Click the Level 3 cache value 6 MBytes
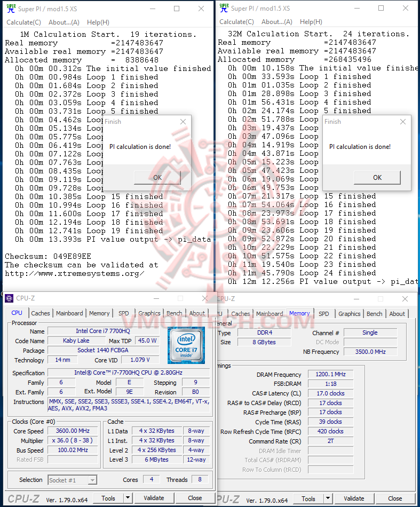 (x=157, y=460)
